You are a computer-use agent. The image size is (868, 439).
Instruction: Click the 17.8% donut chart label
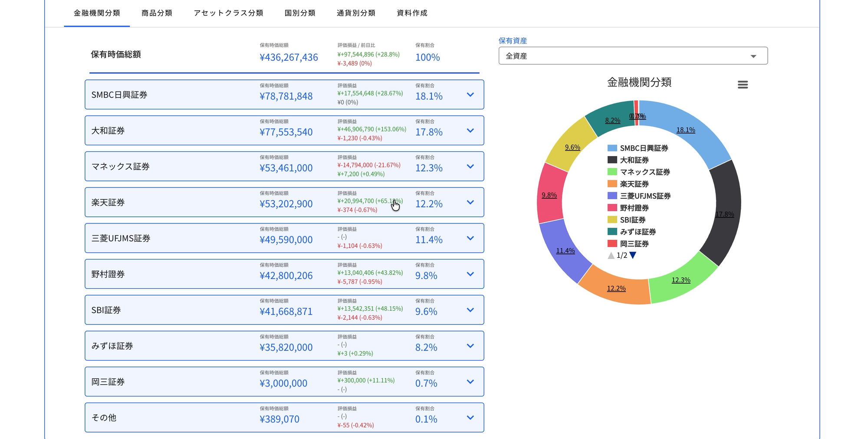pos(724,214)
